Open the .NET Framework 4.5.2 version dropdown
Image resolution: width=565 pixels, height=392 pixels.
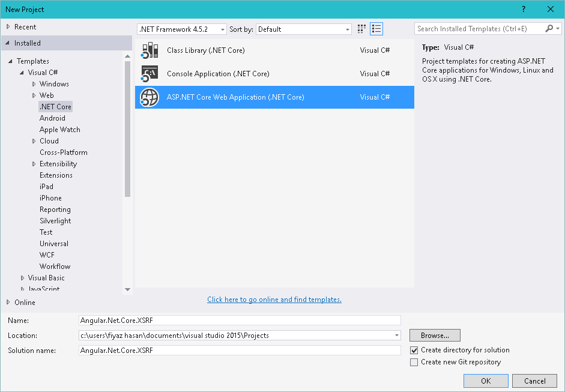[x=181, y=29]
